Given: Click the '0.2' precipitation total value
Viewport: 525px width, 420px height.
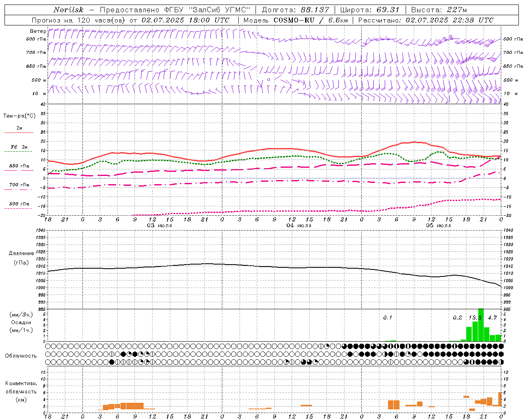Looking at the screenshot, I should click(457, 317).
